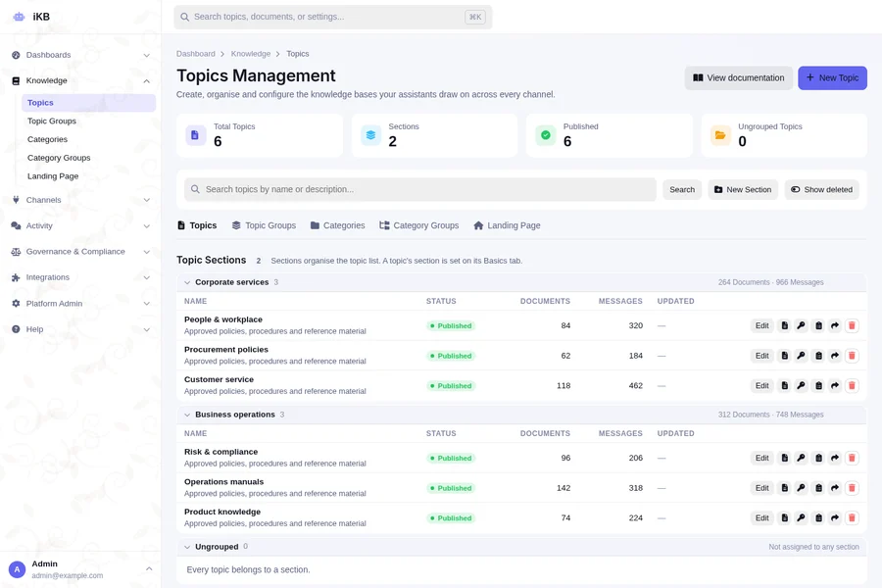
Task: Edit the Procurement policies topic
Action: coord(762,356)
